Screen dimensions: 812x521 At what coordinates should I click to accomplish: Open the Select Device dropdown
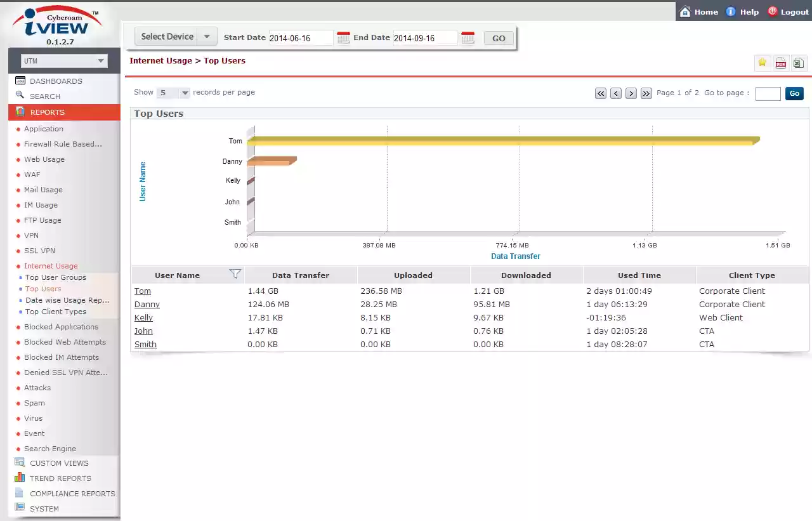pos(174,36)
